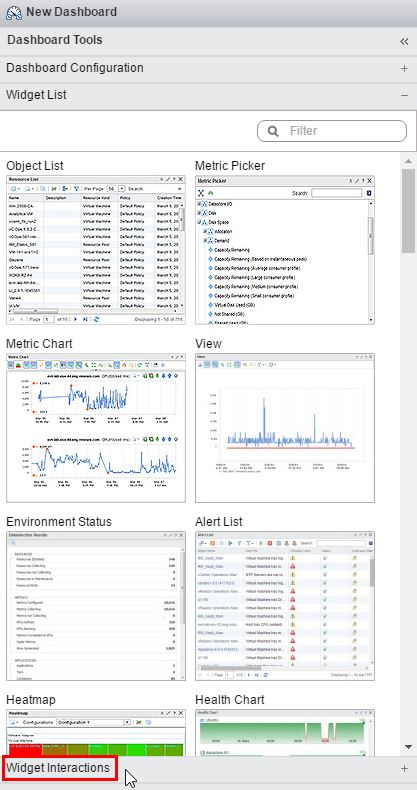This screenshot has width=417, height=790.
Task: Expand the Dashboard Configuration section
Action: click(404, 69)
